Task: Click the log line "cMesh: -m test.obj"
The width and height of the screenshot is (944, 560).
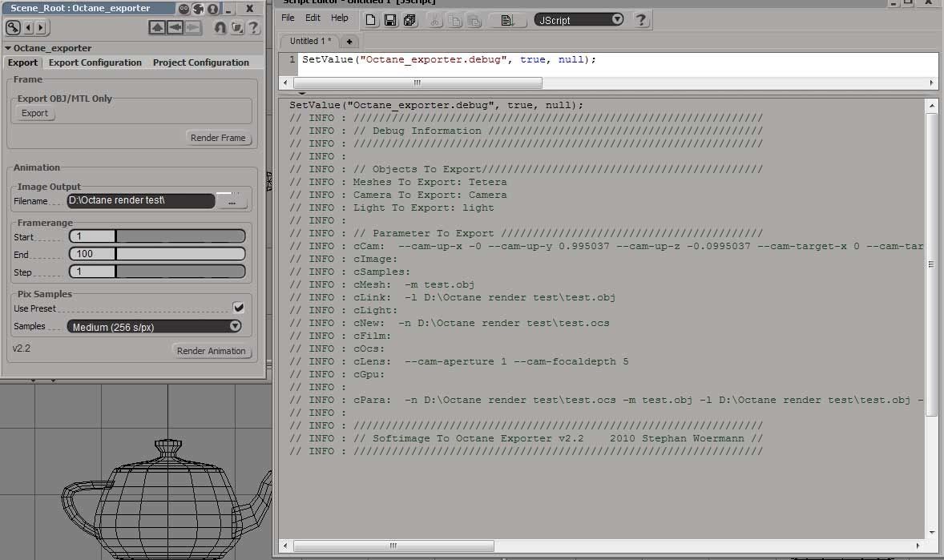Action: point(414,284)
